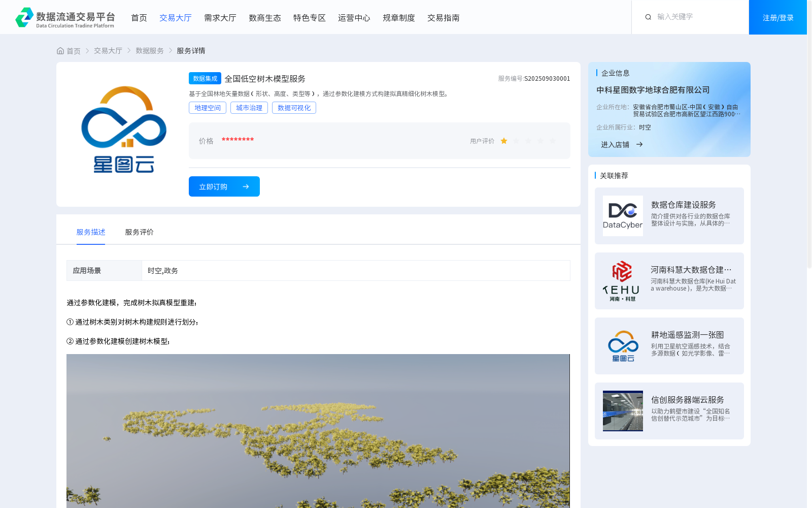The width and height of the screenshot is (812, 508).
Task: Open the 首页 navigation menu item
Action: tap(139, 18)
